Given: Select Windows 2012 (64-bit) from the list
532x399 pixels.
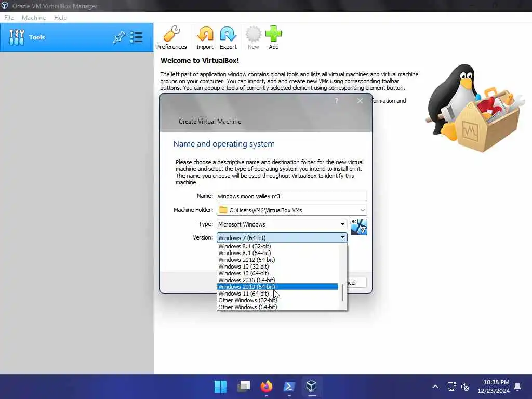Looking at the screenshot, I should click(277, 260).
